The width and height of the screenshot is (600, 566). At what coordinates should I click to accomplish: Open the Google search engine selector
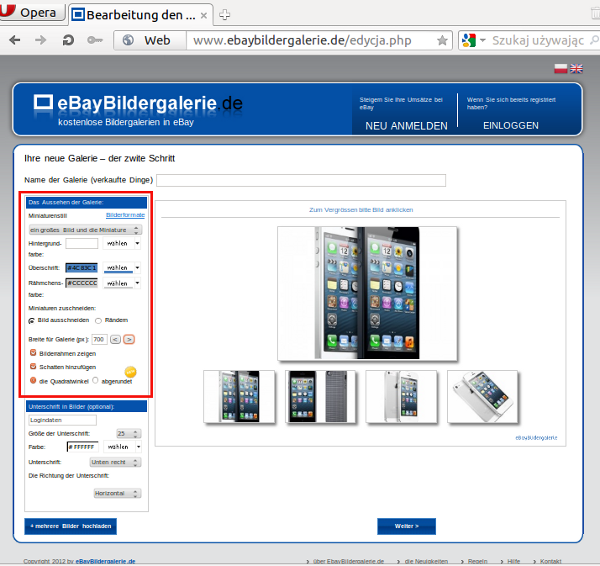click(473, 40)
